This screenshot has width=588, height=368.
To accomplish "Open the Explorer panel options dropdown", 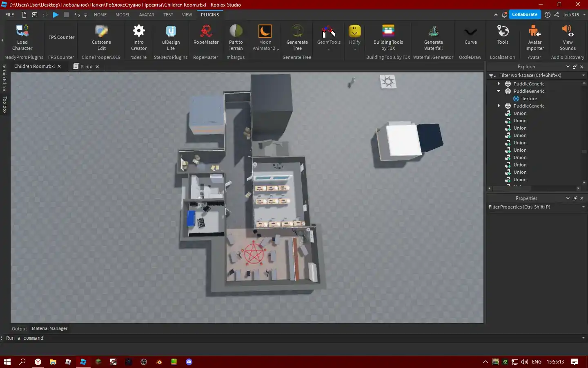I will (x=568, y=67).
